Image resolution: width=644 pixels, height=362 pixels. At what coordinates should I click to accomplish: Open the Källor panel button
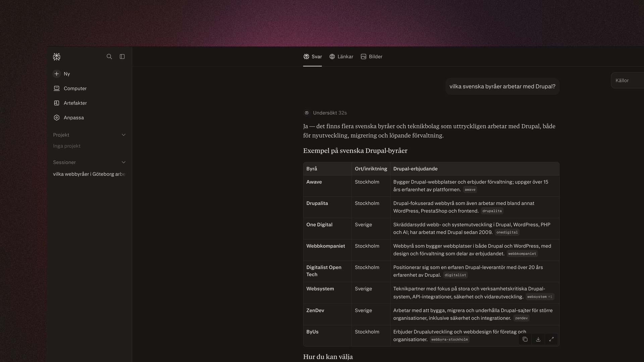[627, 80]
